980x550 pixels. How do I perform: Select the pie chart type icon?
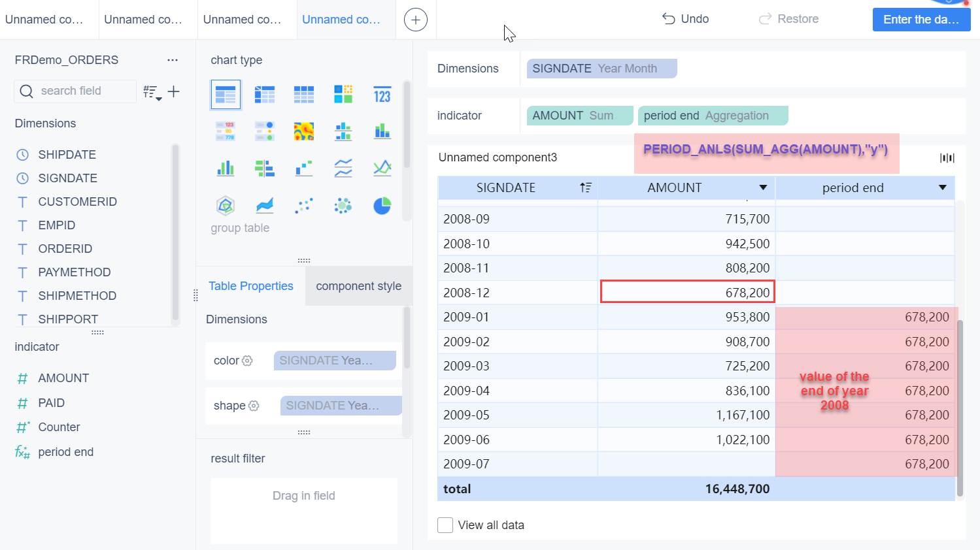[x=382, y=206]
